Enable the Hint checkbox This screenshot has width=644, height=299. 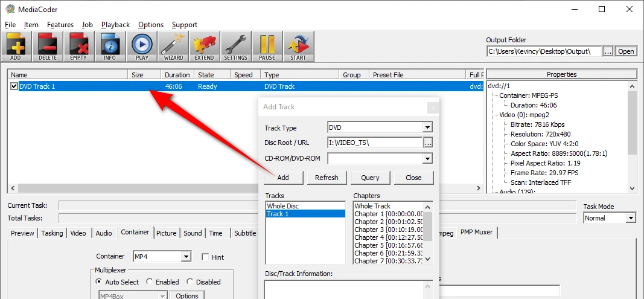205,257
